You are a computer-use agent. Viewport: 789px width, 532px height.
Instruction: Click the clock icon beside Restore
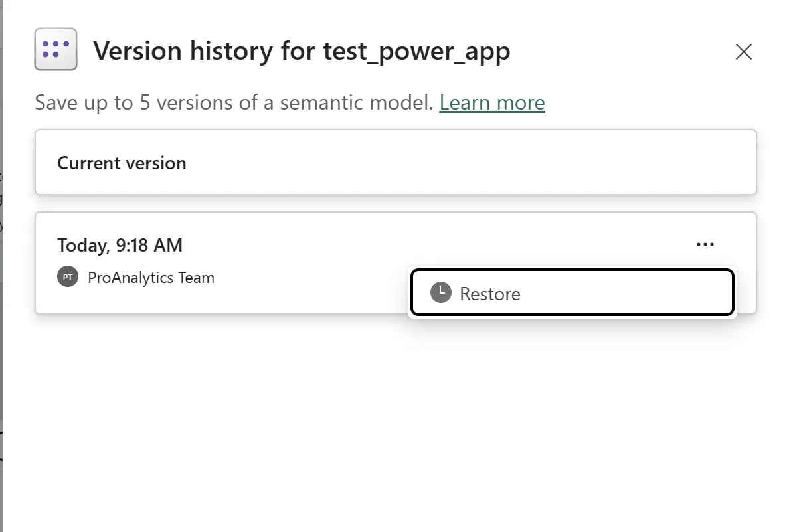click(x=440, y=292)
